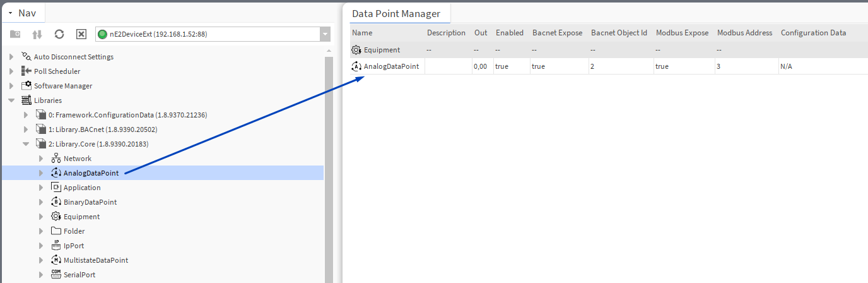Click the refresh icon in Nav toolbar

coord(59,34)
